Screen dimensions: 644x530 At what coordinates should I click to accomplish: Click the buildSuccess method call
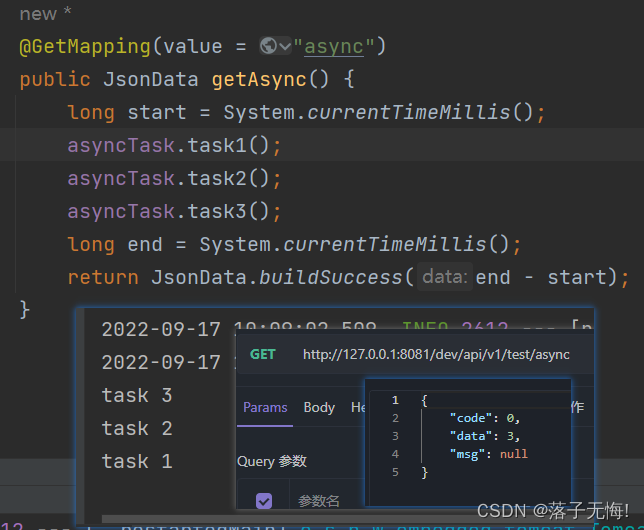pyautogui.click(x=331, y=277)
